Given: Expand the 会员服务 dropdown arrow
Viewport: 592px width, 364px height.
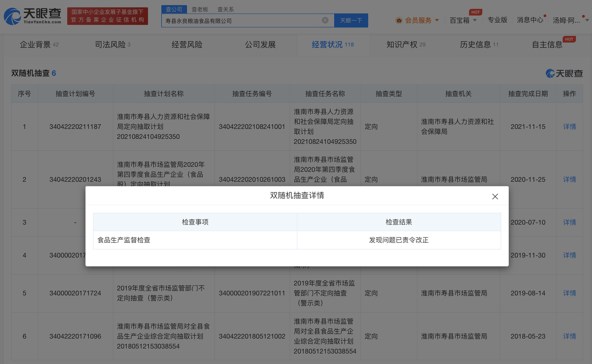Looking at the screenshot, I should (437, 20).
